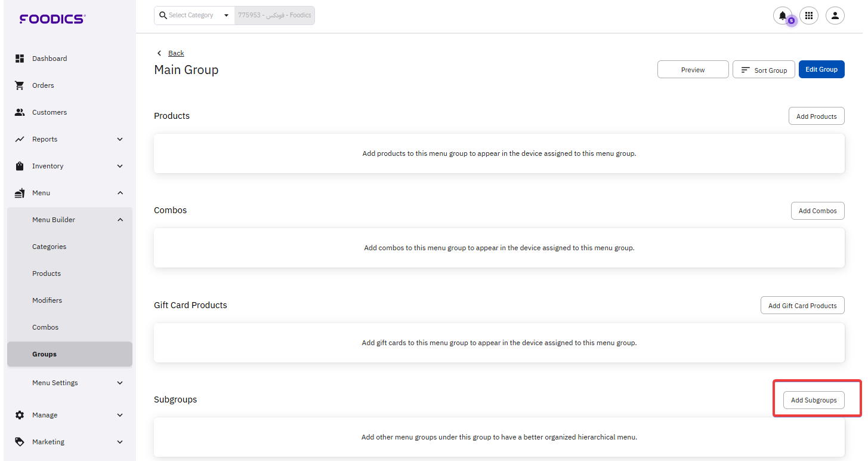This screenshot has width=868, height=461.
Task: Click the Marketing tag icon
Action: coord(20,442)
